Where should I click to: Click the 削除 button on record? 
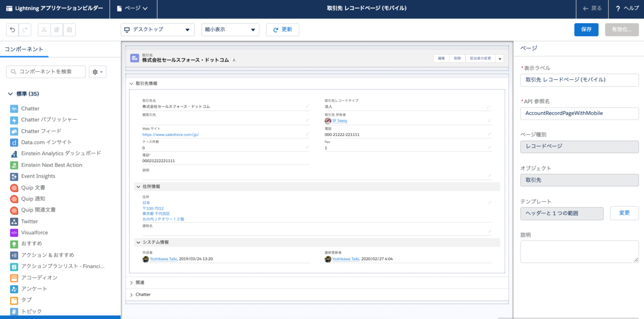coord(457,58)
